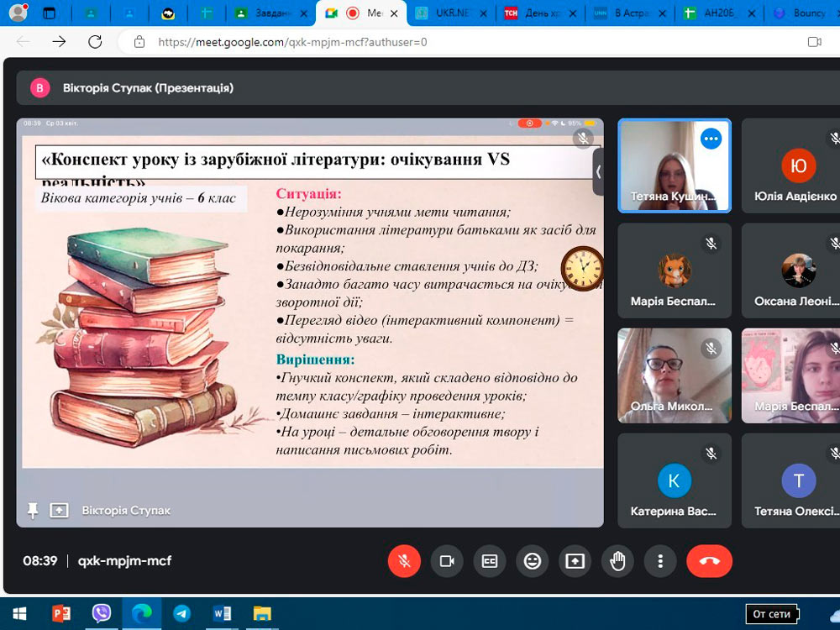
Task: Unmute the microphone in the call controls
Action: (x=404, y=561)
